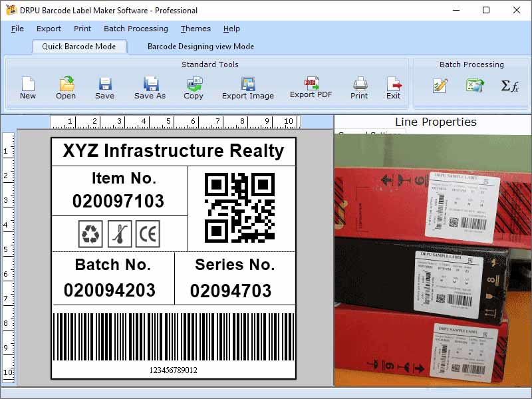Screen dimensions: 532x399
Task: Select the formula Σfx icon
Action: 509,86
